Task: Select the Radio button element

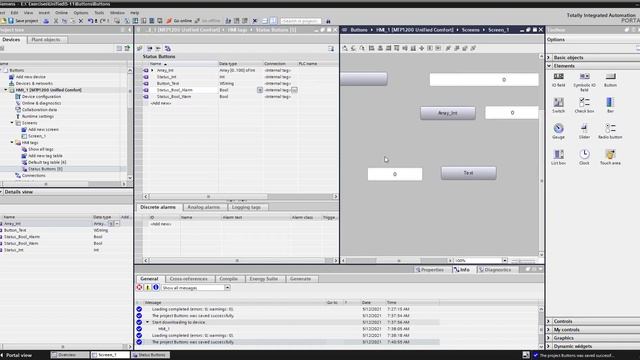Action: pos(610,131)
